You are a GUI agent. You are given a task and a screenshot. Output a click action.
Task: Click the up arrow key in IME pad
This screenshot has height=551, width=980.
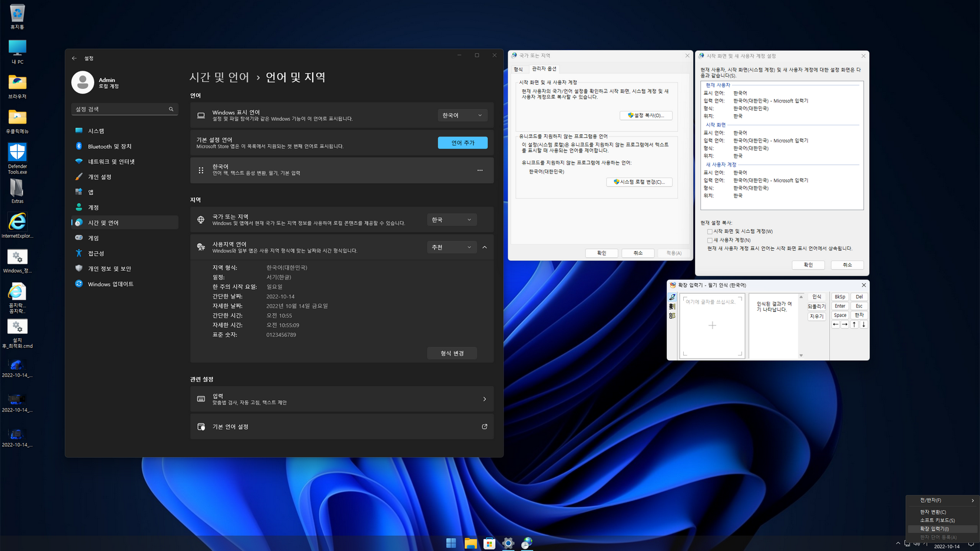[x=854, y=324]
